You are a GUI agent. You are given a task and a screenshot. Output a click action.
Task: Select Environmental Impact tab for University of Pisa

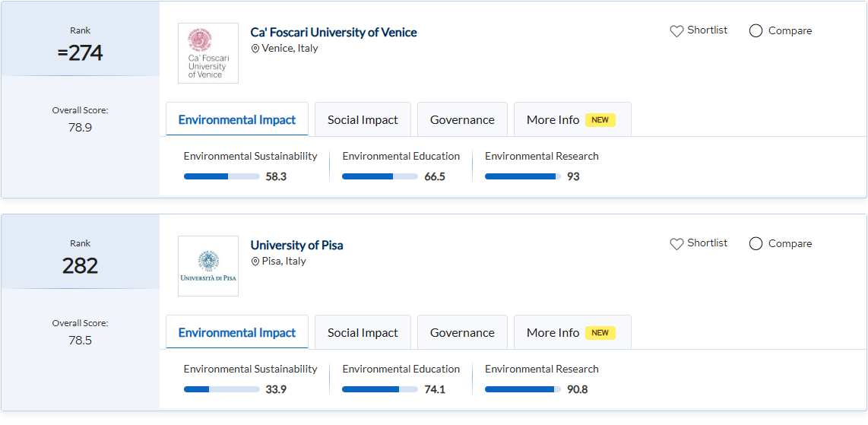pos(237,333)
